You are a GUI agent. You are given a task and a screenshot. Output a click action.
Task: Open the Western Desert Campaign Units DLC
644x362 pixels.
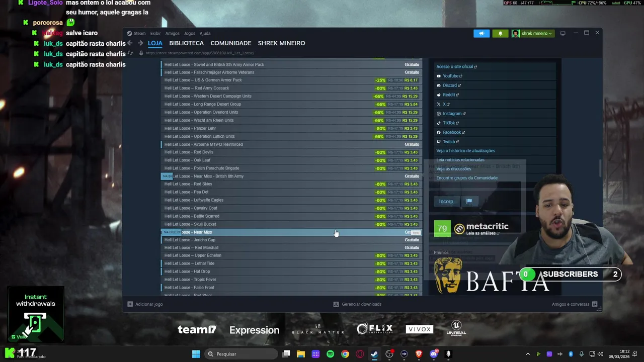291,96
